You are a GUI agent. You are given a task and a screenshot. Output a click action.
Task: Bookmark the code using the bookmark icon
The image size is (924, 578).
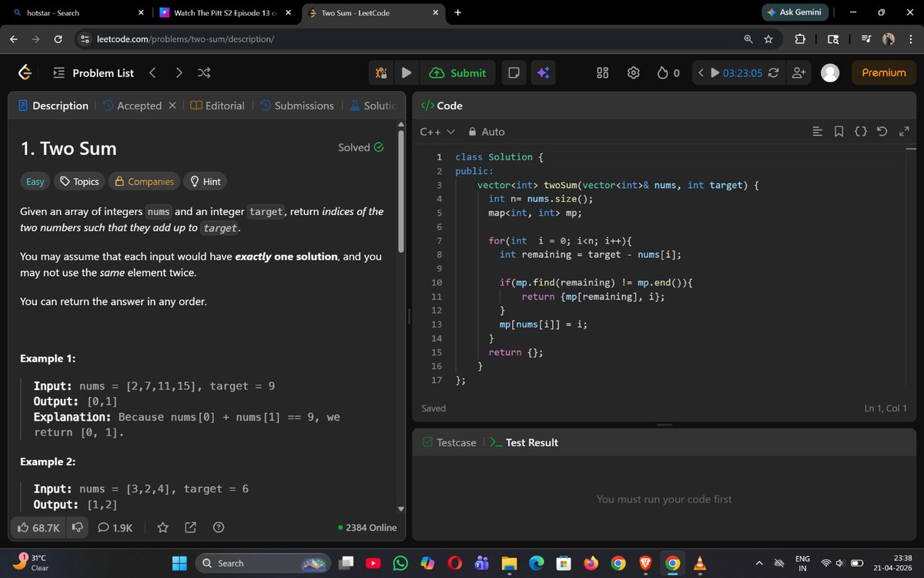[x=839, y=131]
